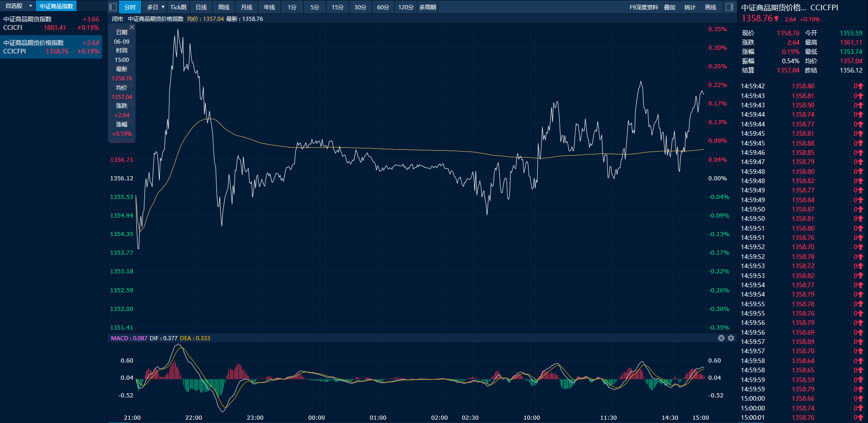Select the 分时 chart tab
The width and height of the screenshot is (868, 423).
130,7
